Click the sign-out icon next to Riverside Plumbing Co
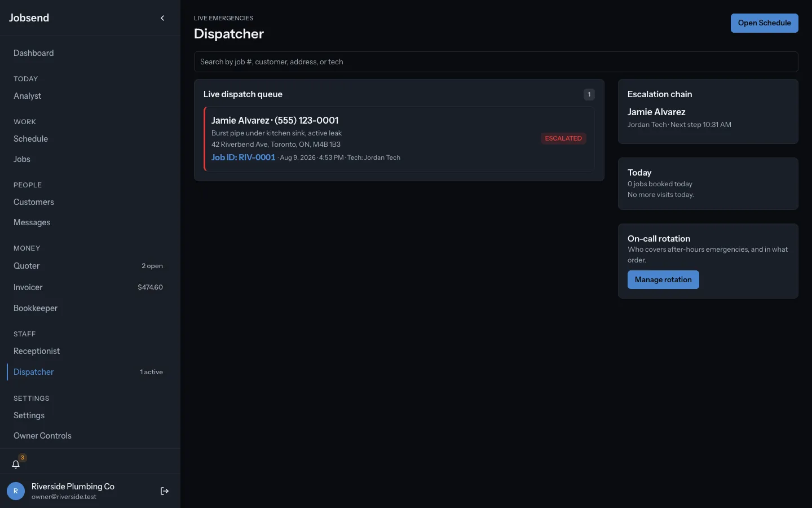This screenshot has width=812, height=508. pos(165,491)
